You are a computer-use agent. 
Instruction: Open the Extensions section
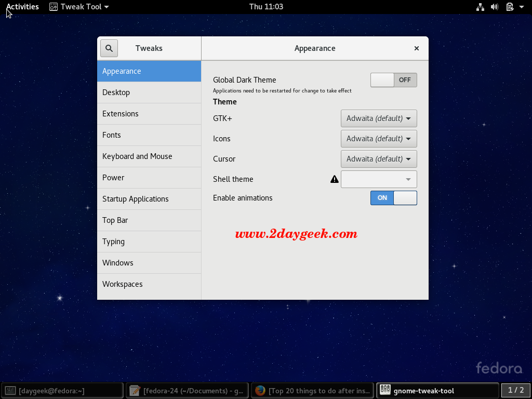149,114
